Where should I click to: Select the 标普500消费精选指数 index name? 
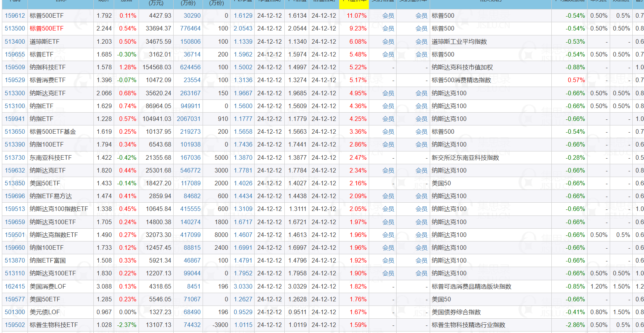pos(461,80)
